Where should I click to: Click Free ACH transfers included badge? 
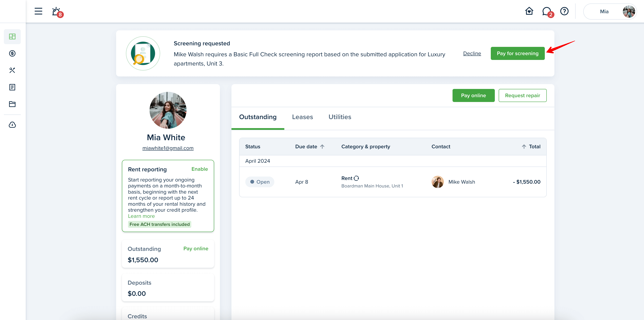click(160, 224)
